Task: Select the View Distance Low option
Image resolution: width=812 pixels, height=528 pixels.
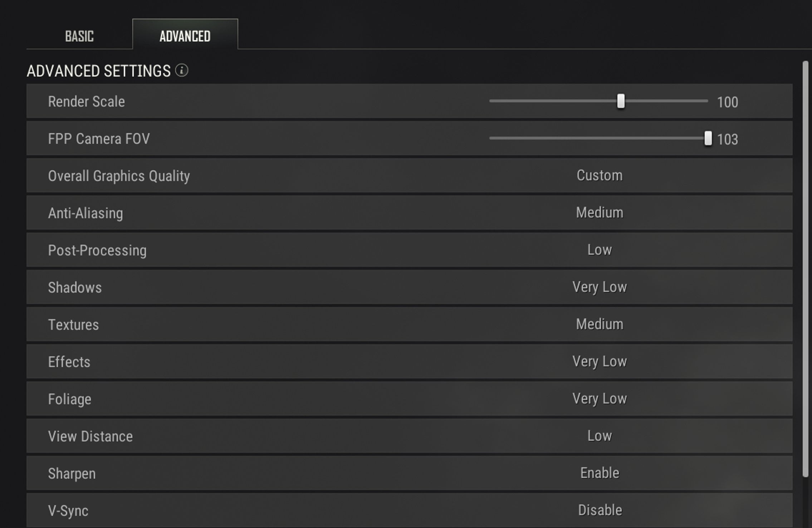Action: point(599,436)
